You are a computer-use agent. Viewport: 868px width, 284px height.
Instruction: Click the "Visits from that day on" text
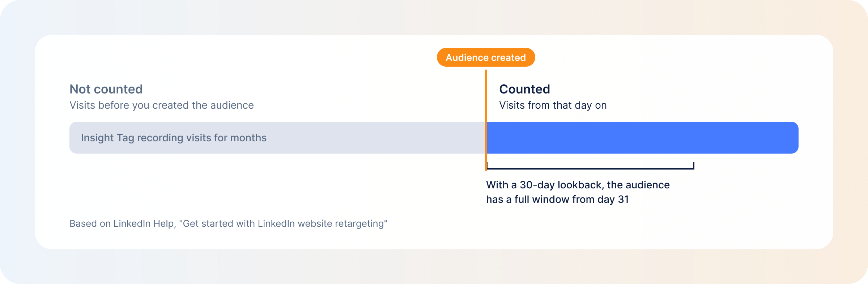(x=553, y=105)
